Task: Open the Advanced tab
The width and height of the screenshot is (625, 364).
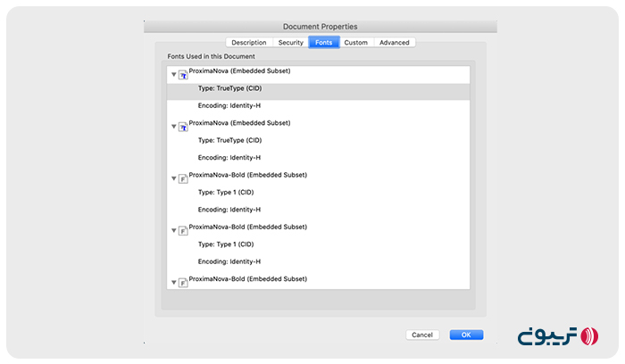Action: tap(395, 43)
